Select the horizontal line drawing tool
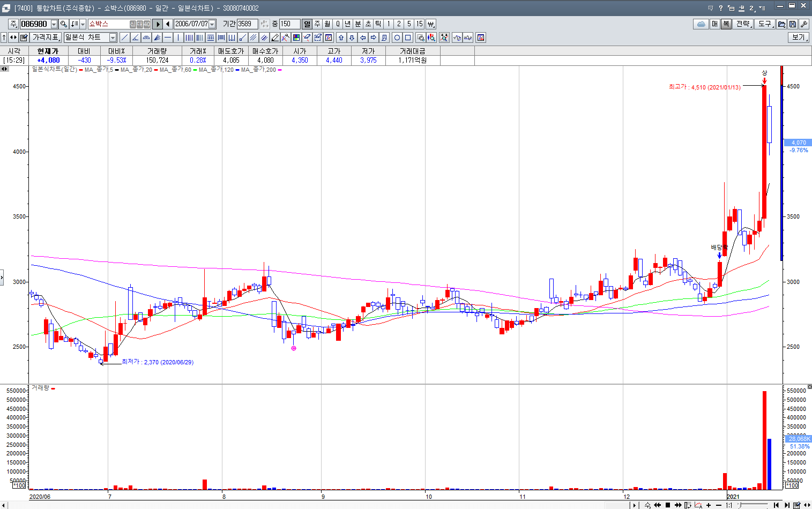 pos(168,38)
